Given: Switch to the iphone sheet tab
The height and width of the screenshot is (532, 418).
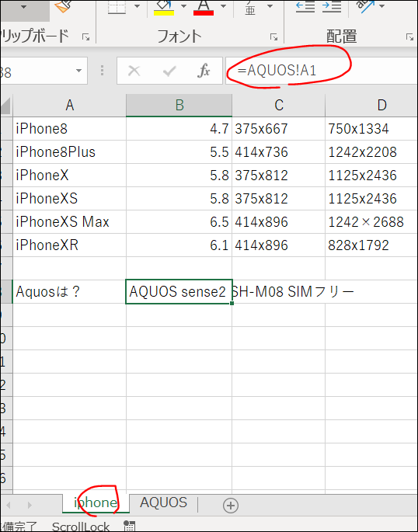Looking at the screenshot, I should (96, 502).
